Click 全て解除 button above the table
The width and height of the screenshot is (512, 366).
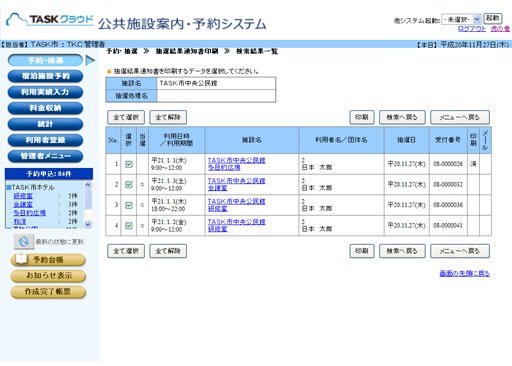tap(168, 117)
